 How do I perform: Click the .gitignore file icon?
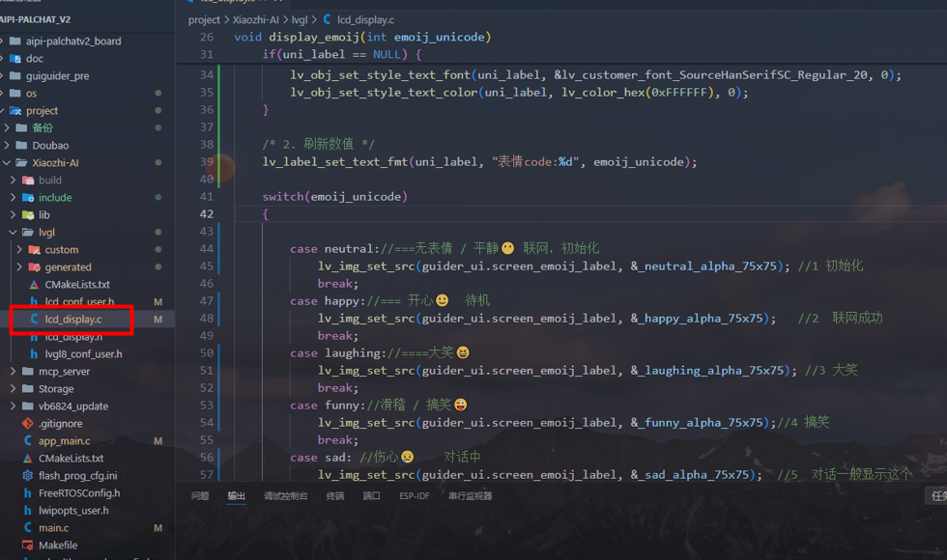pyautogui.click(x=28, y=424)
